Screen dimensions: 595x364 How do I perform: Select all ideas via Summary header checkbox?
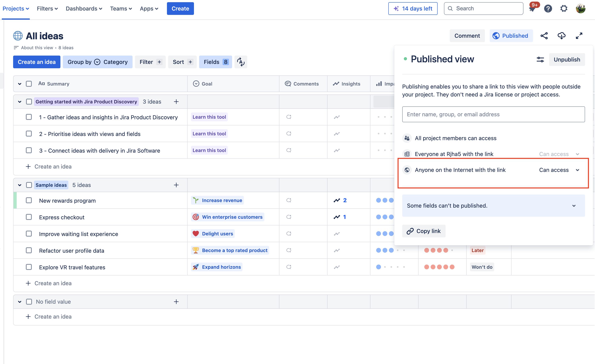tap(29, 84)
